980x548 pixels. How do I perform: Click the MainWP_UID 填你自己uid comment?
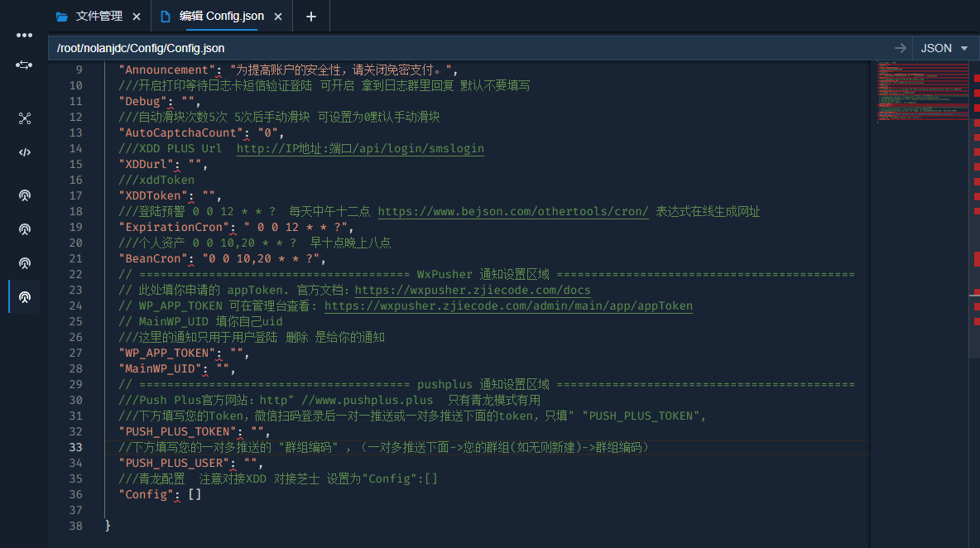[x=200, y=322]
